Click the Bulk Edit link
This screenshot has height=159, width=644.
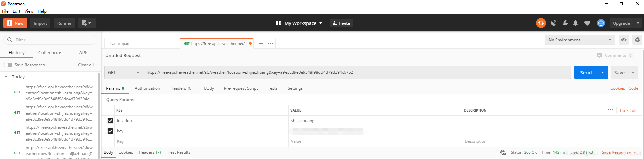[x=628, y=110]
